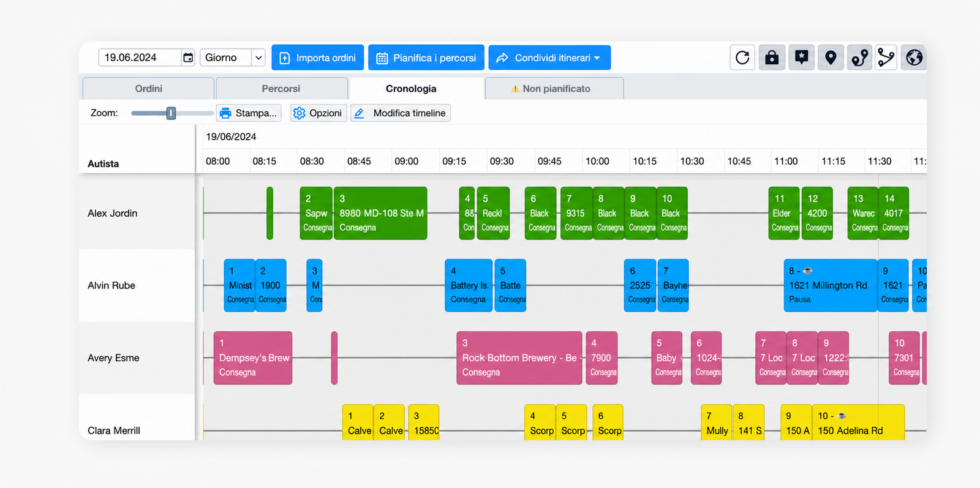The height and width of the screenshot is (488, 980).
Task: Open the calendar date picker icon
Action: pos(188,58)
